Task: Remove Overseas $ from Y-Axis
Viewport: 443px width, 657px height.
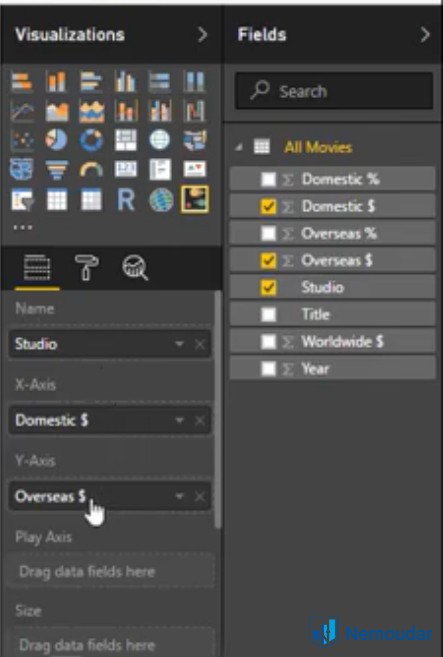Action: [200, 497]
